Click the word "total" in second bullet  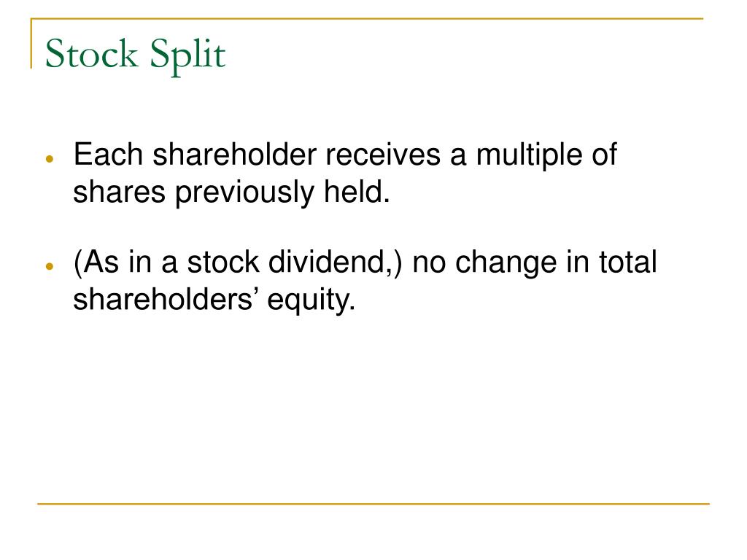point(628,262)
